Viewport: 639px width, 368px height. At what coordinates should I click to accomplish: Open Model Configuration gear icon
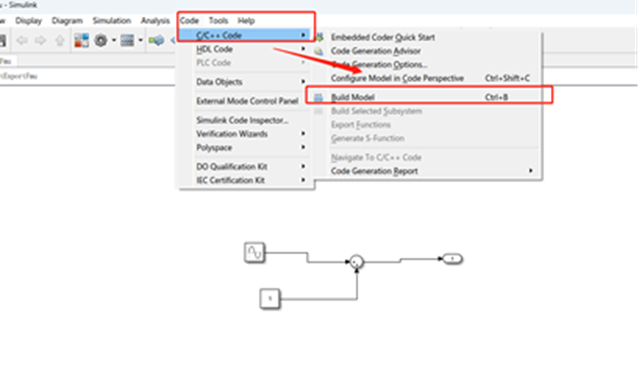pos(101,40)
